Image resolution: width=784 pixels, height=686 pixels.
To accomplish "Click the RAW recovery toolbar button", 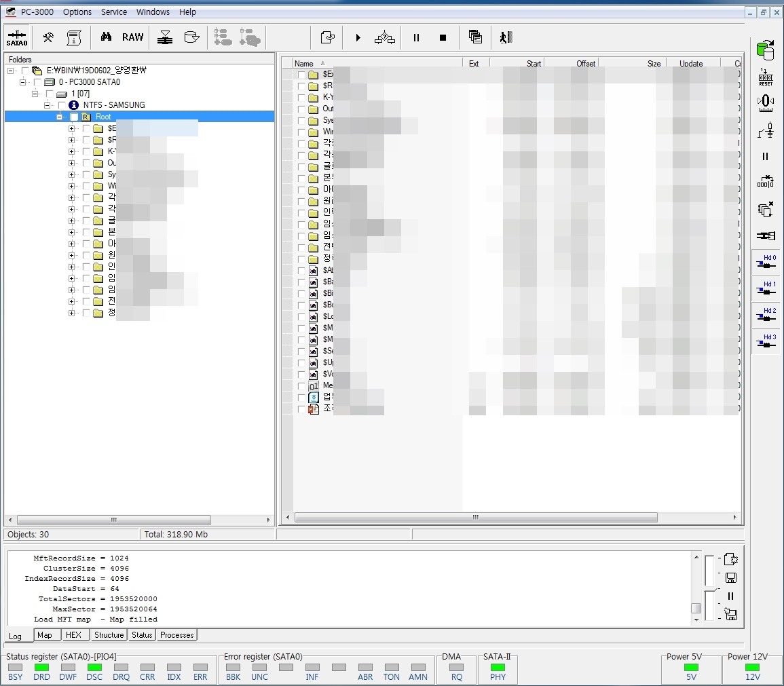I will [133, 37].
